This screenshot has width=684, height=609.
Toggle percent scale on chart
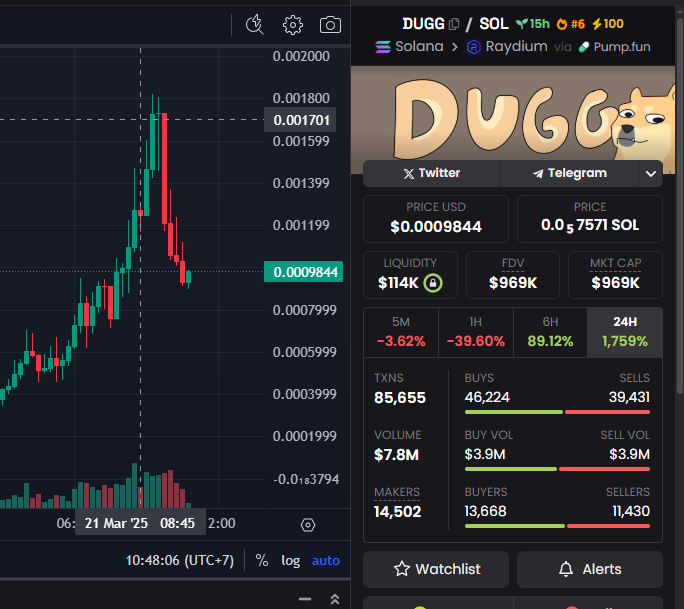262,560
